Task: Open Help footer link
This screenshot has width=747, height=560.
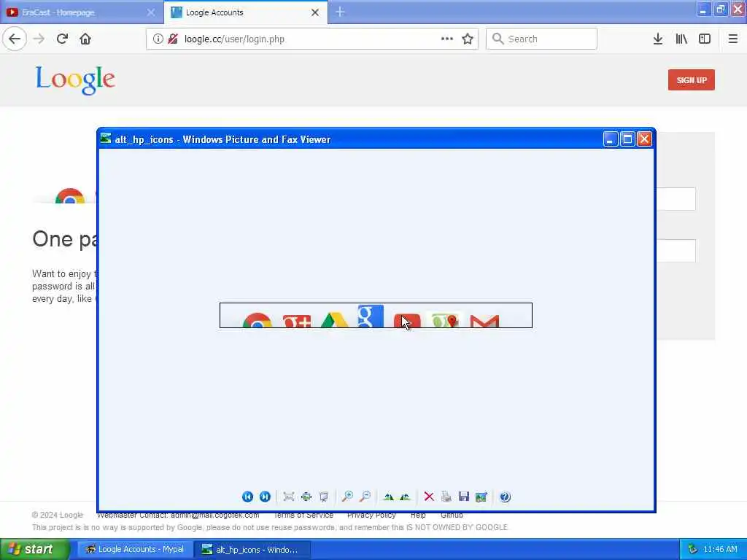Action: pos(418,515)
